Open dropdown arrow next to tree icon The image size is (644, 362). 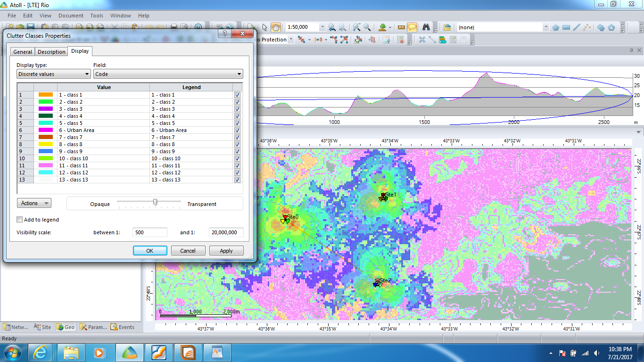click(390, 27)
